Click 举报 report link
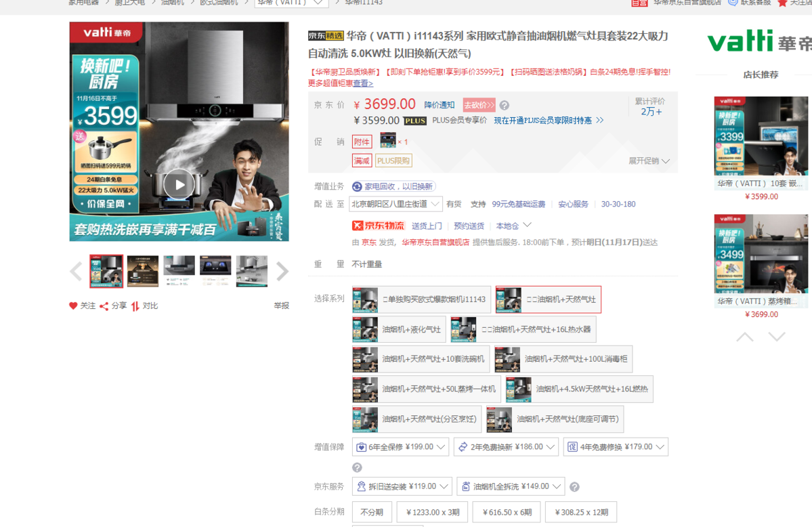The image size is (812, 527). click(281, 305)
